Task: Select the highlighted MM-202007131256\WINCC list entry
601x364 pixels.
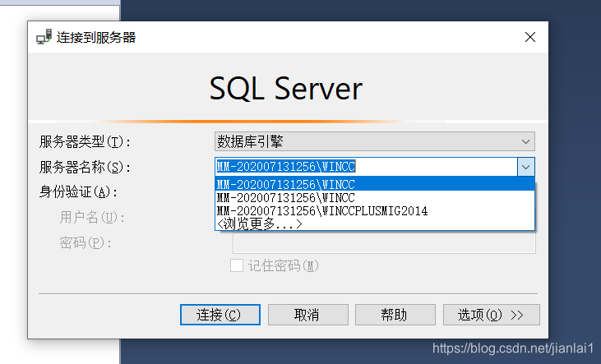Action: [374, 184]
